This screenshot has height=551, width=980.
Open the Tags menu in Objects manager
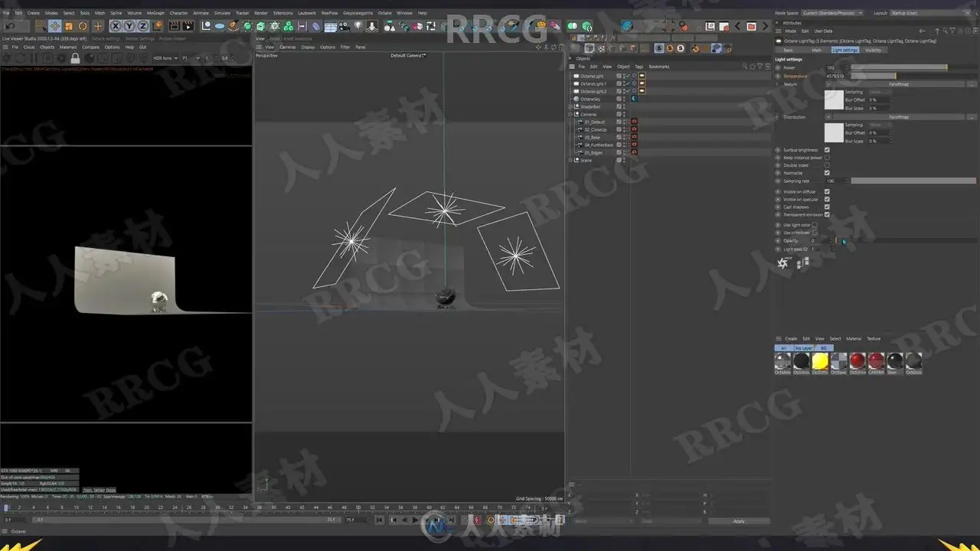click(x=639, y=67)
